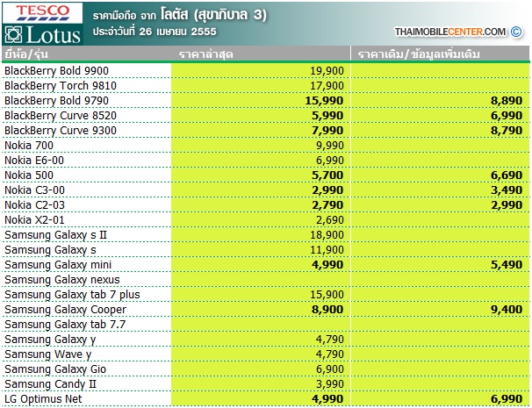Viewport: 532px width, 408px height.
Task: Select the Samsung Galaxy Cooper row name
Action: pyautogui.click(x=66, y=310)
